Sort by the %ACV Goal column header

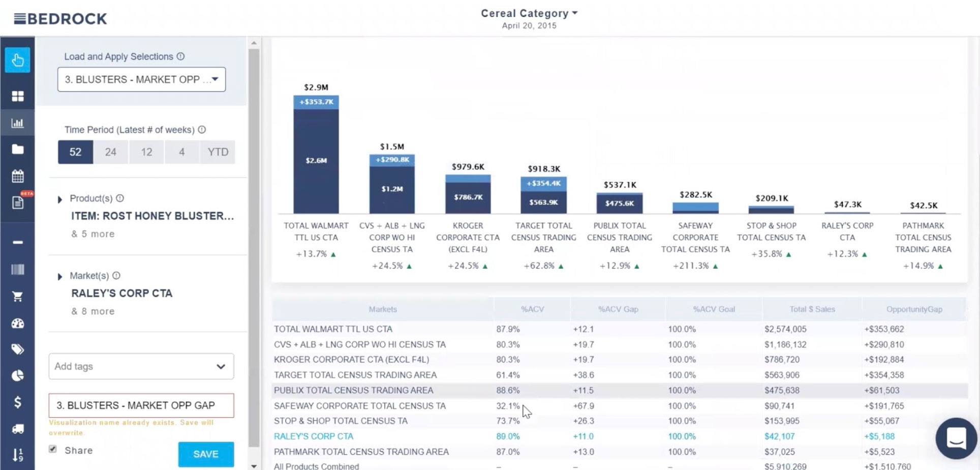pos(714,309)
